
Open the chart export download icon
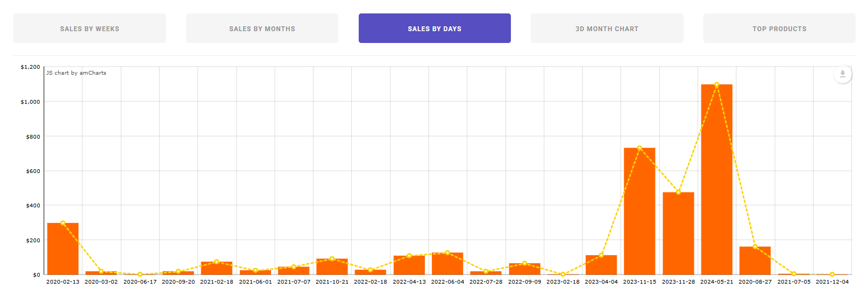[843, 74]
